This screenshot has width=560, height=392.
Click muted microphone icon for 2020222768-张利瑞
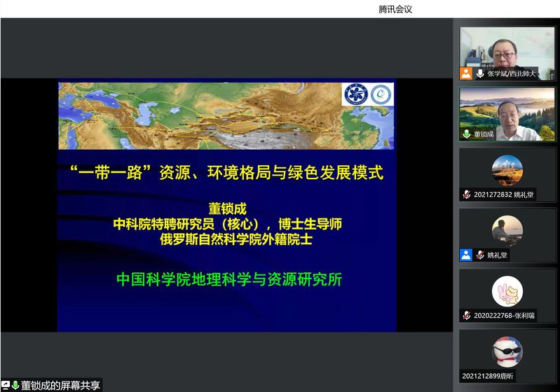[466, 315]
